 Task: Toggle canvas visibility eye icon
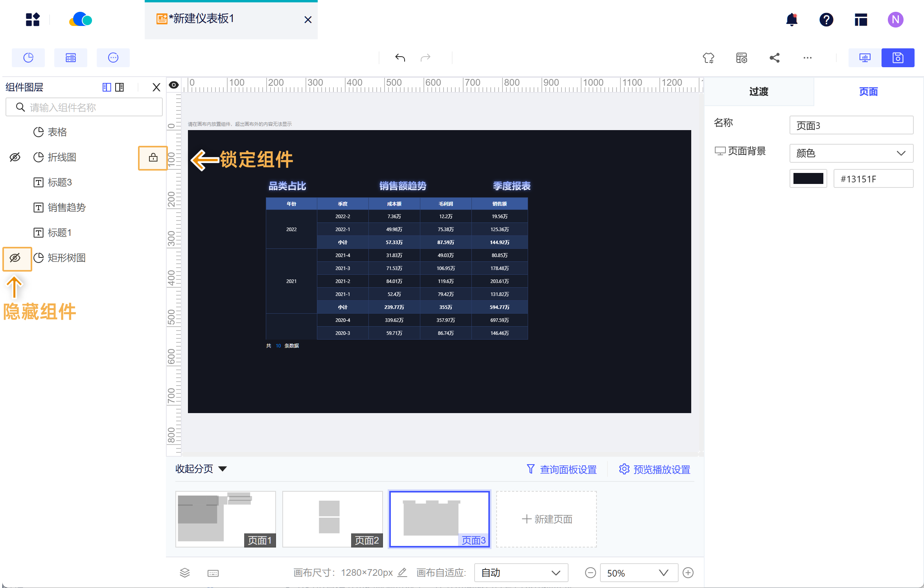pos(174,85)
